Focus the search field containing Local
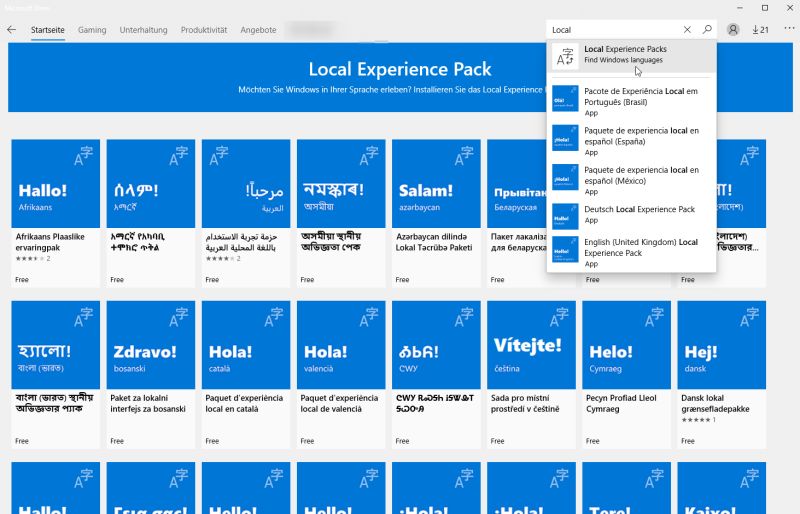 615,30
